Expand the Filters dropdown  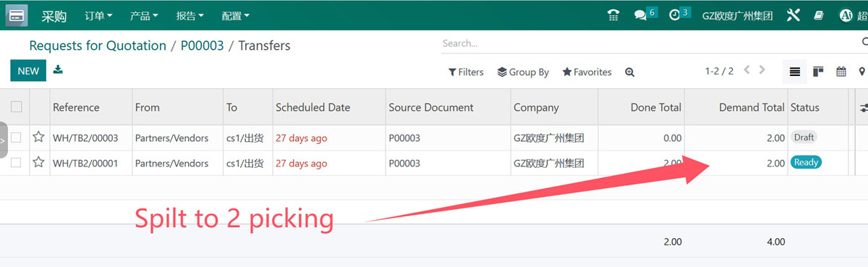click(466, 72)
